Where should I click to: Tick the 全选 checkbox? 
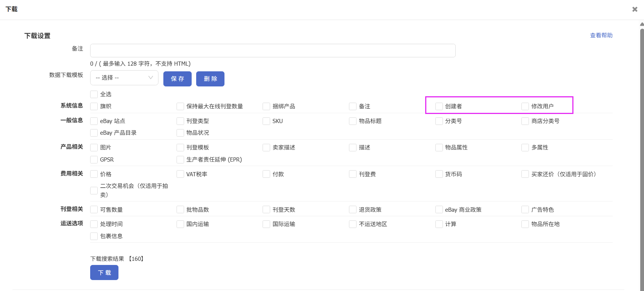pyautogui.click(x=94, y=94)
